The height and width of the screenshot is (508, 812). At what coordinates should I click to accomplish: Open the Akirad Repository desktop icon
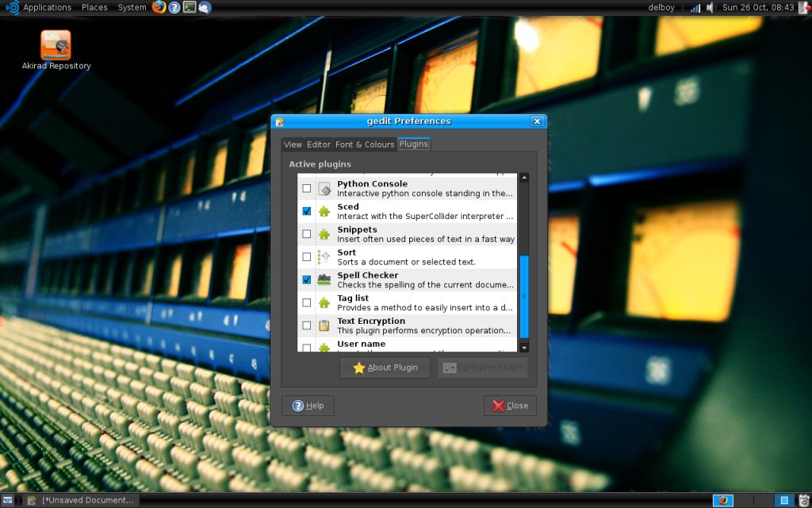(x=56, y=45)
